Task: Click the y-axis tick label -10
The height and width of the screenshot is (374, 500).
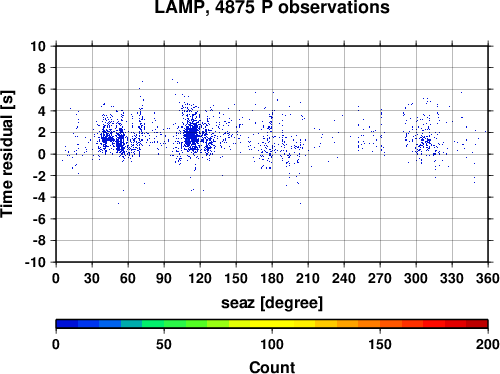Action: click(x=35, y=262)
